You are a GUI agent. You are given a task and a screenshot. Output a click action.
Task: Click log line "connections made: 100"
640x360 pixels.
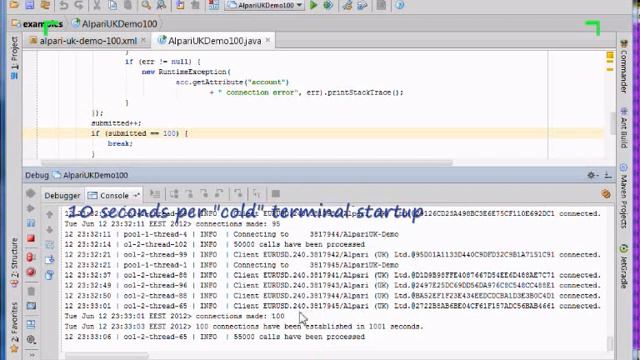click(x=174, y=316)
